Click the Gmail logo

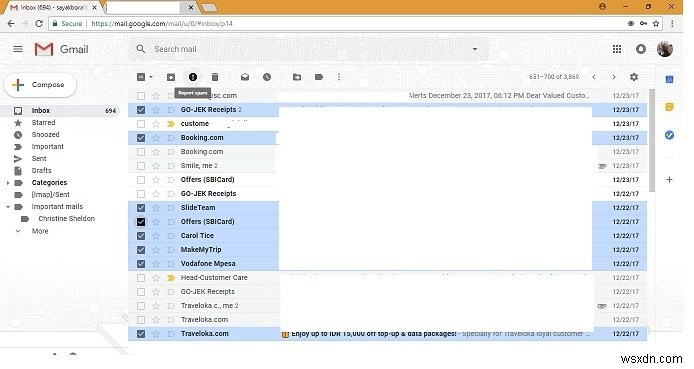62,49
